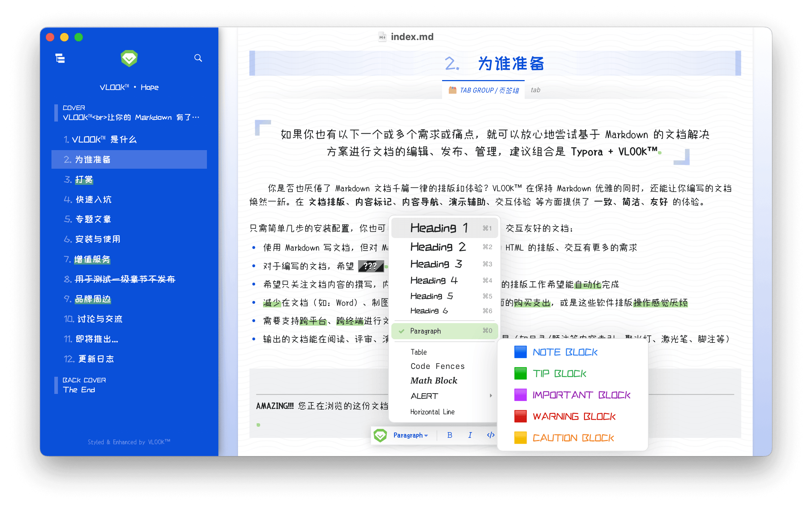Viewport: 812px width, 509px height.
Task: Go to chapter 6. 安装与使用
Action: (x=129, y=239)
